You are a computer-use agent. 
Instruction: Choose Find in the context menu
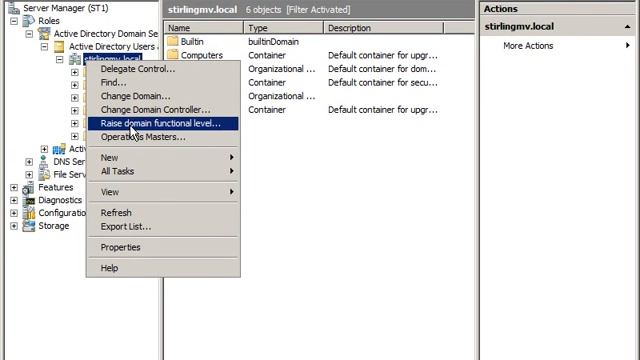click(163, 82)
